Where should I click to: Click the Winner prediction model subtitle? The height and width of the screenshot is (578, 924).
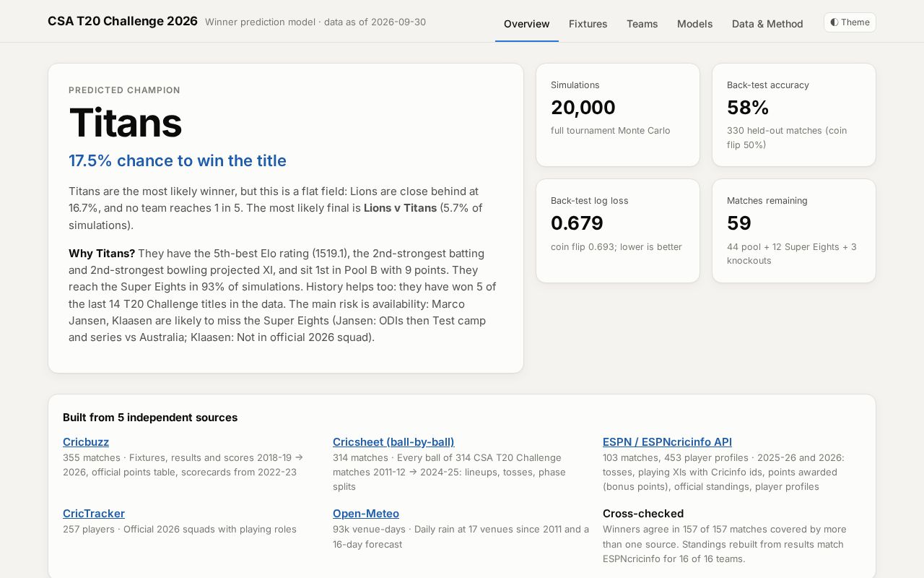(x=315, y=22)
